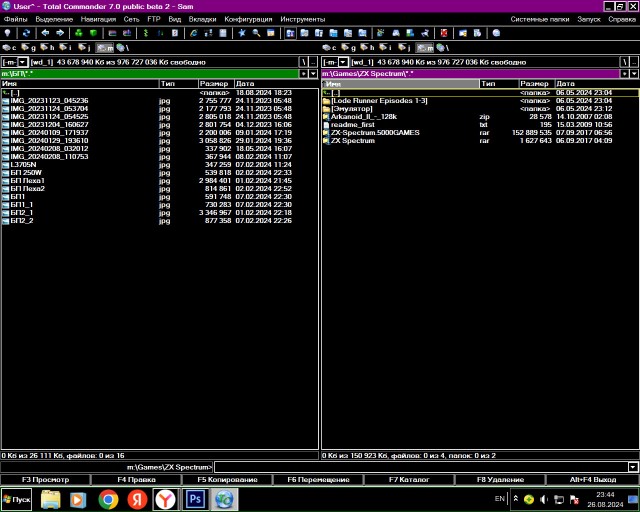Open the Файлы menu

click(16, 19)
